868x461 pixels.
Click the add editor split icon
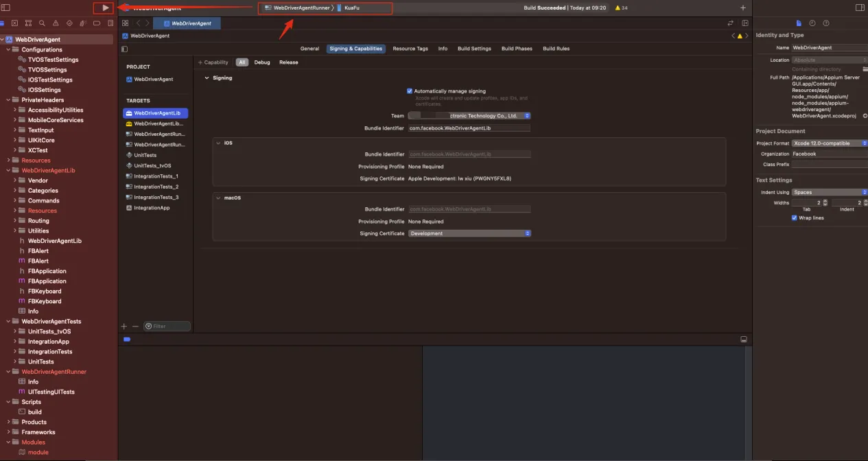[x=744, y=23]
